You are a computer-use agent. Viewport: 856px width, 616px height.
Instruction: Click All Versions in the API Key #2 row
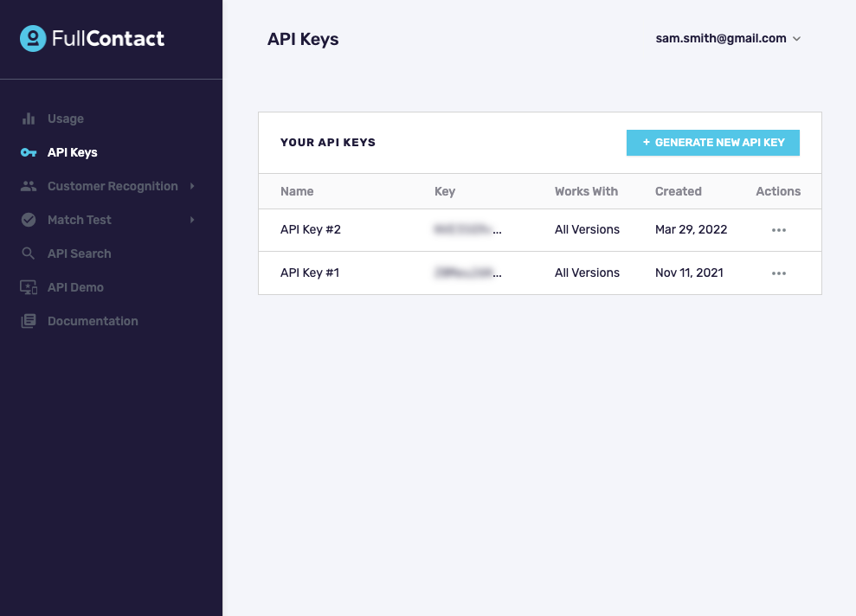pos(587,230)
